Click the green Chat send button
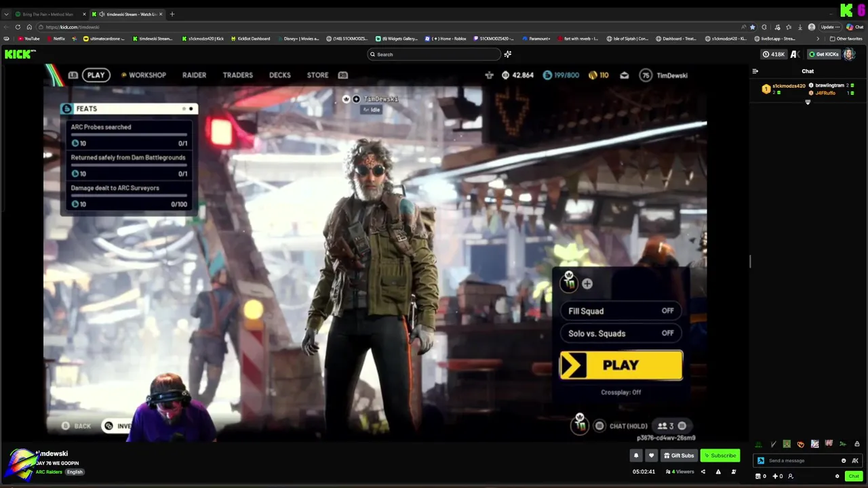 [x=854, y=476]
